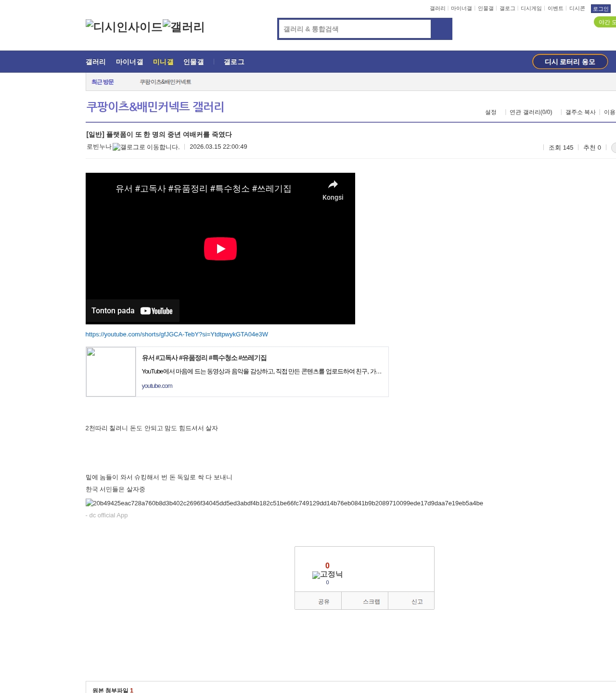
Task: Select the 마이너갤 navigation tab
Action: coord(129,62)
